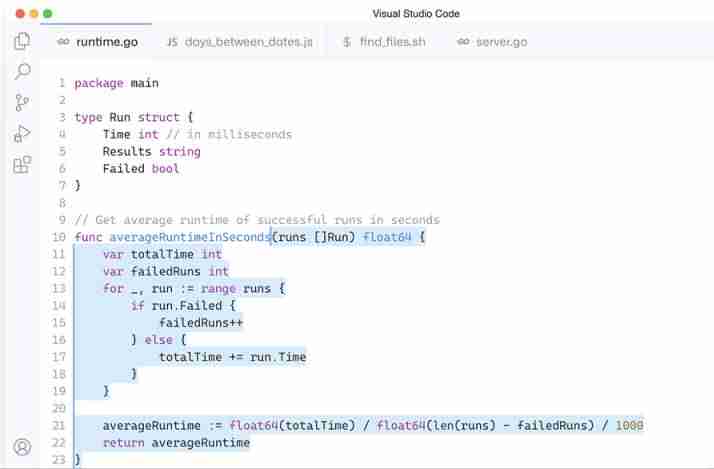
Task: Click the green maximize window button
Action: tap(47, 14)
